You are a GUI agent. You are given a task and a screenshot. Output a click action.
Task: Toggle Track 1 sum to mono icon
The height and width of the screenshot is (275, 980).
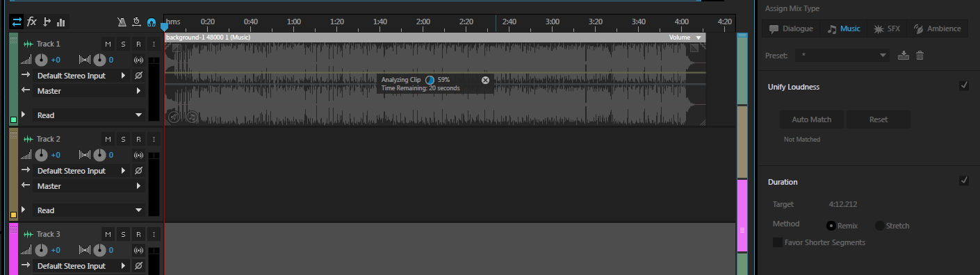tap(138, 60)
